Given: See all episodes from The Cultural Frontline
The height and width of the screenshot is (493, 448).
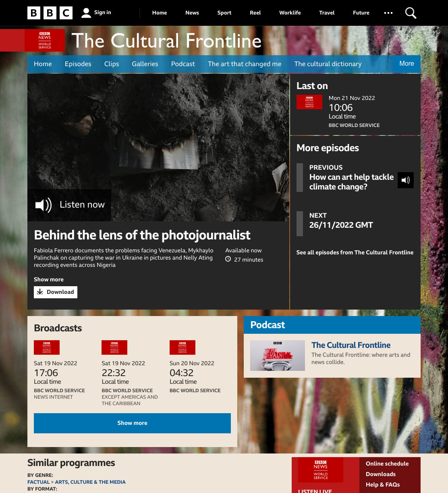Looking at the screenshot, I should pyautogui.click(x=355, y=252).
